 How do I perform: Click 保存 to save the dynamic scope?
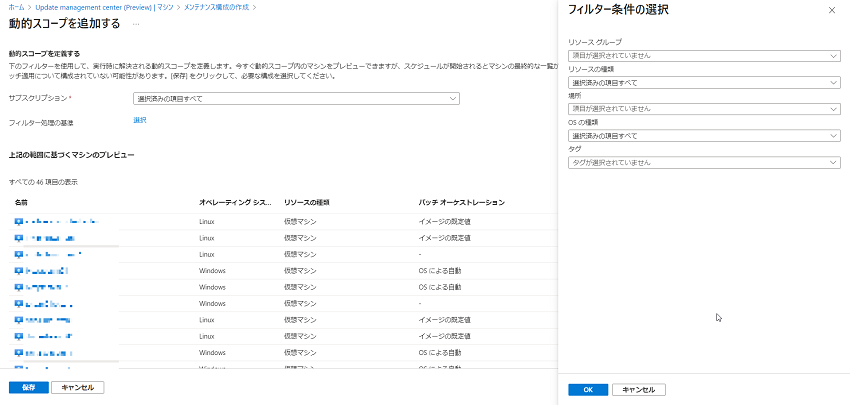[x=28, y=387]
